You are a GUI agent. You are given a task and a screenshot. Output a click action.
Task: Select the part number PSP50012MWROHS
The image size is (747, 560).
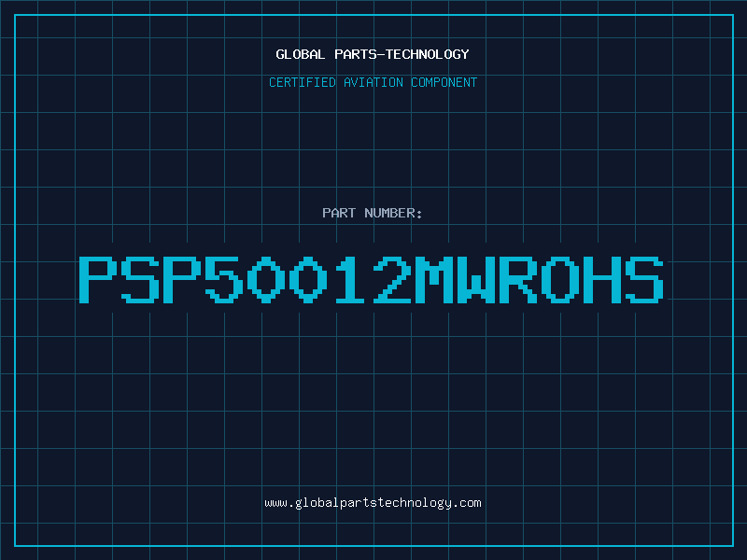coord(371,280)
